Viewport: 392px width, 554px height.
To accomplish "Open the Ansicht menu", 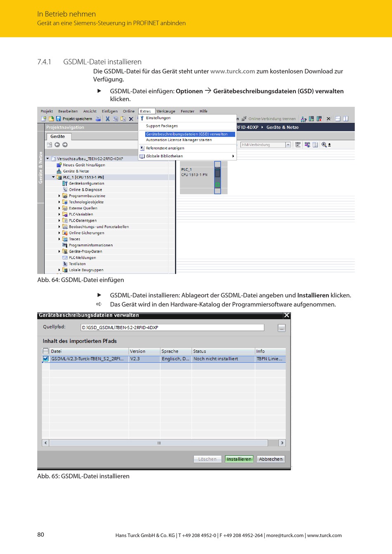I will click(x=90, y=111).
